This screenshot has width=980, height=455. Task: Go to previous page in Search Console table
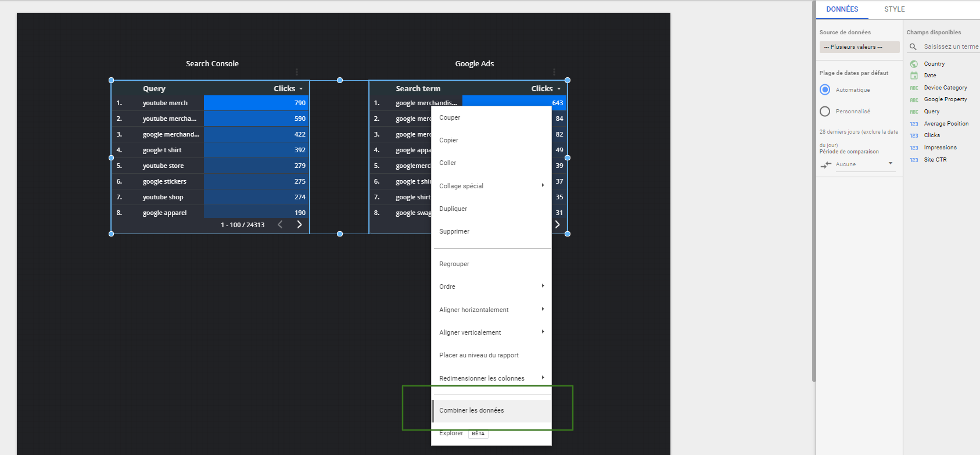pos(280,224)
